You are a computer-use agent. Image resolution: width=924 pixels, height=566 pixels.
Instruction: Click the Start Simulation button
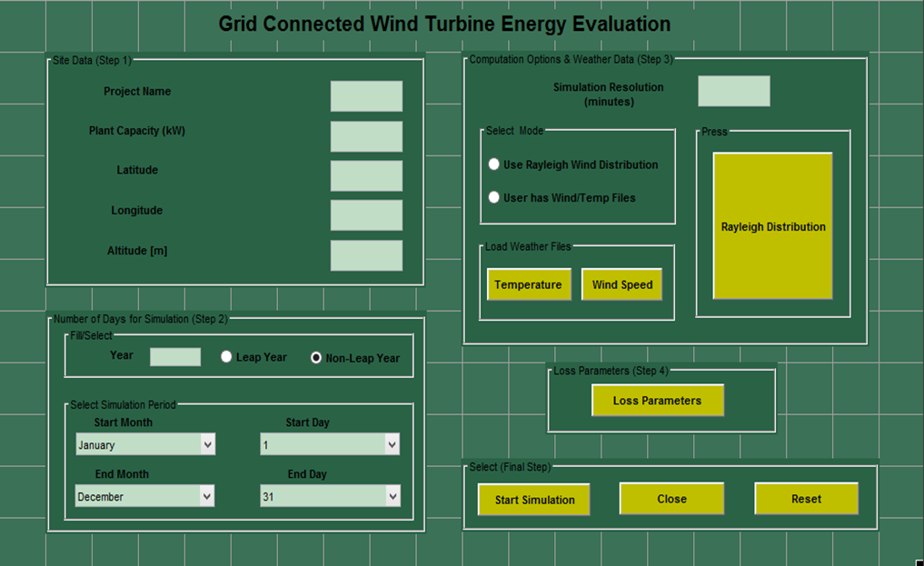(534, 500)
